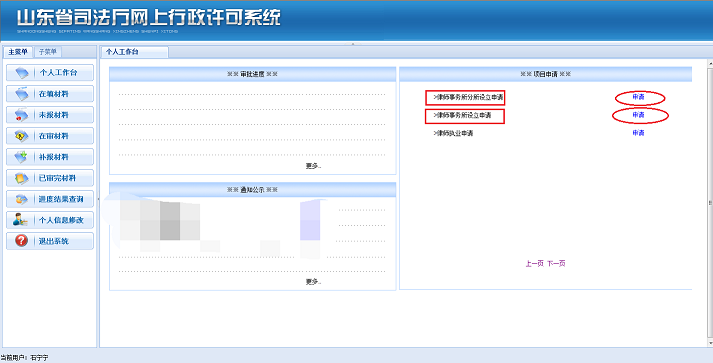Open 更多 in the 通知公示 panel

pos(313,282)
